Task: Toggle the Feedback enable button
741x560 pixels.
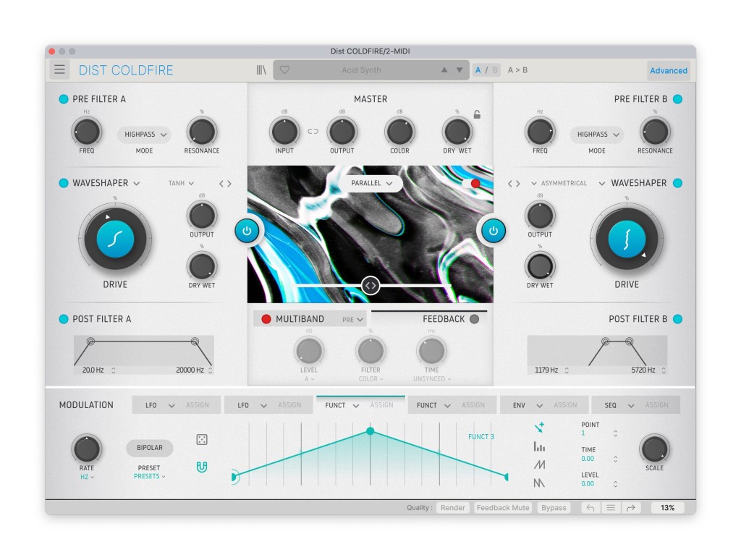Action: coord(475,319)
